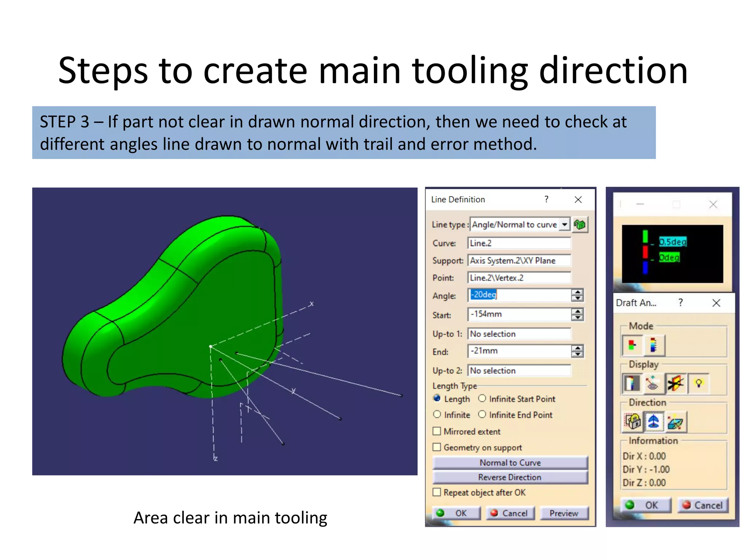The width and height of the screenshot is (747, 560).
Task: Click the Start field showing -154mm
Action: point(519,314)
